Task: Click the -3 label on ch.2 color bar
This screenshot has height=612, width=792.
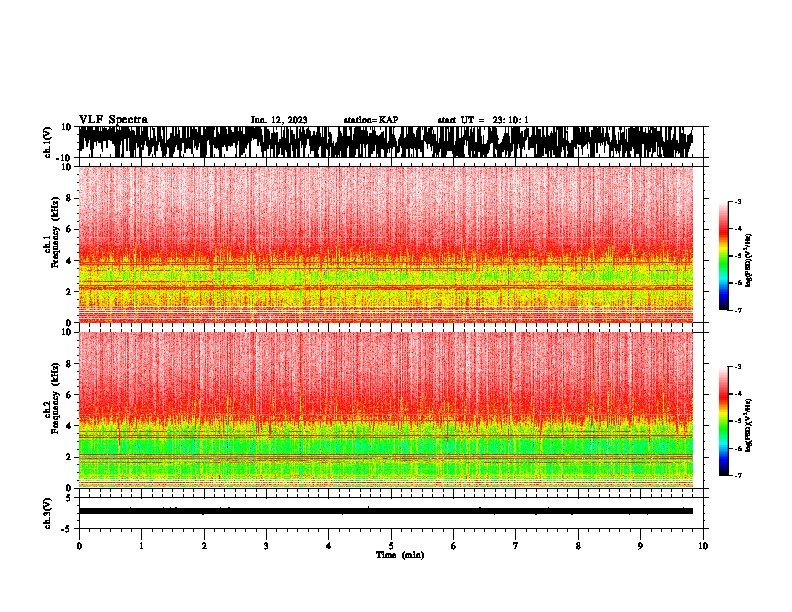Action: [738, 367]
